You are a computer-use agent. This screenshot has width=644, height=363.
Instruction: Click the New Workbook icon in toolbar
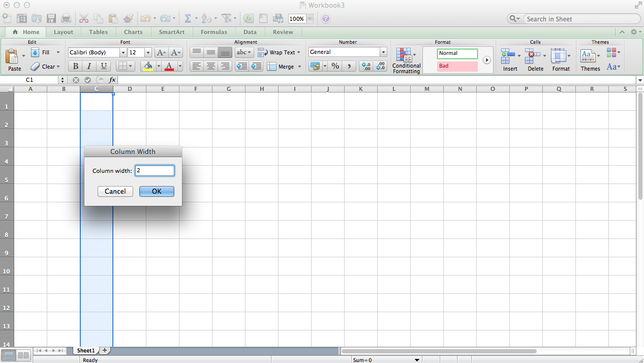7,18
